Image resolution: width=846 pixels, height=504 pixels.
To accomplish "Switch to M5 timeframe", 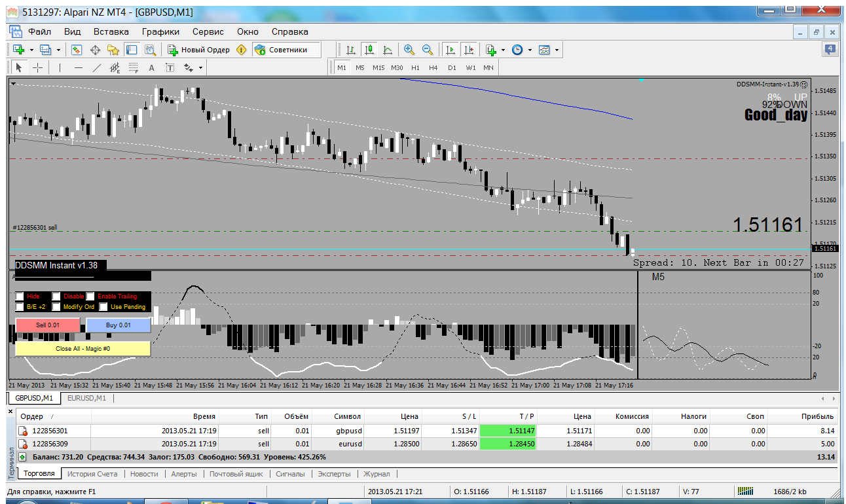I will (360, 67).
